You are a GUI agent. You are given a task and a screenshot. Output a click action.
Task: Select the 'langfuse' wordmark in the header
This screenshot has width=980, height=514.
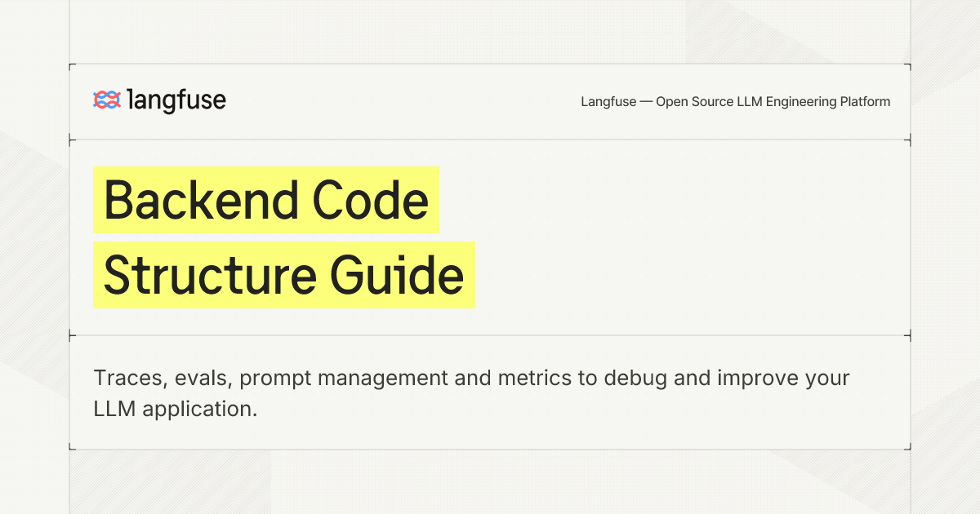pyautogui.click(x=176, y=100)
